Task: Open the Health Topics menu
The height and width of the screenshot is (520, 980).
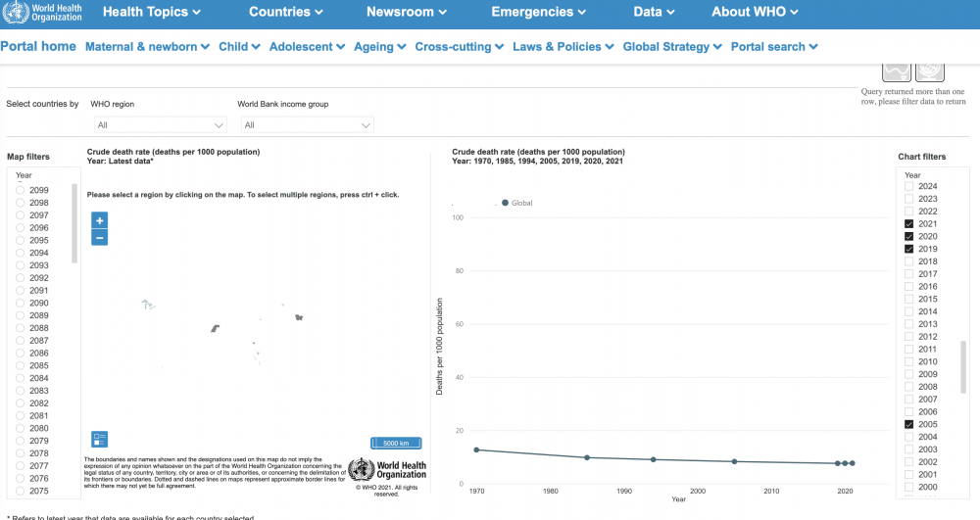Action: pos(151,12)
